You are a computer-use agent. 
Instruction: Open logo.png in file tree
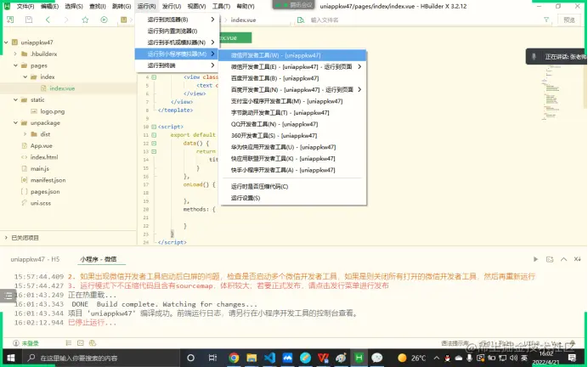coord(52,111)
